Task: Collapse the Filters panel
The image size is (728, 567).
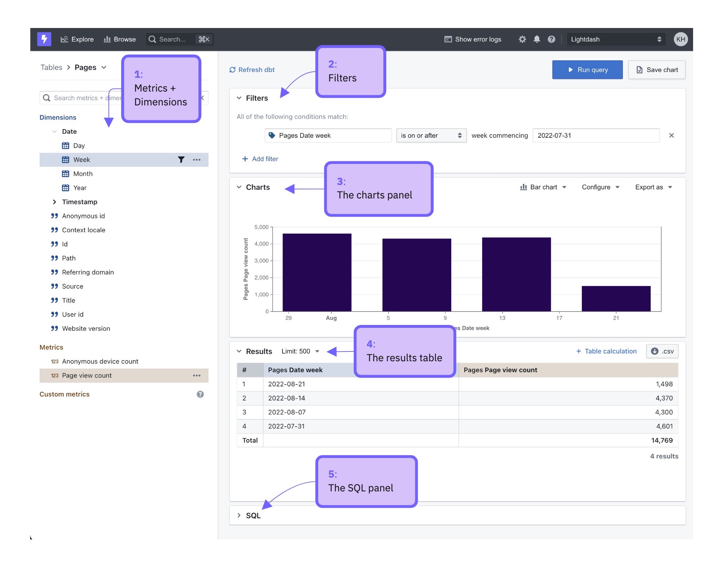Action: coord(239,98)
